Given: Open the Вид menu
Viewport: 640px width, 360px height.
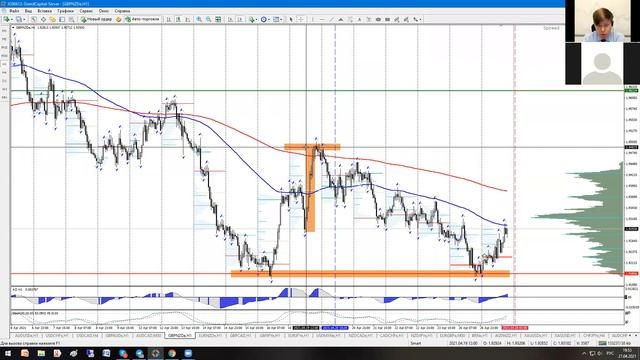Looking at the screenshot, I should [28, 11].
